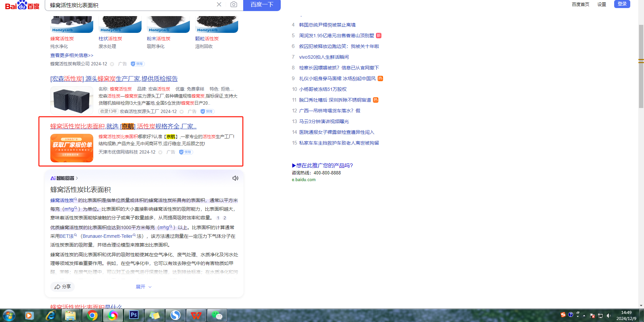Click the 保障 badge beside 天津市优信网络科技

pos(186,152)
